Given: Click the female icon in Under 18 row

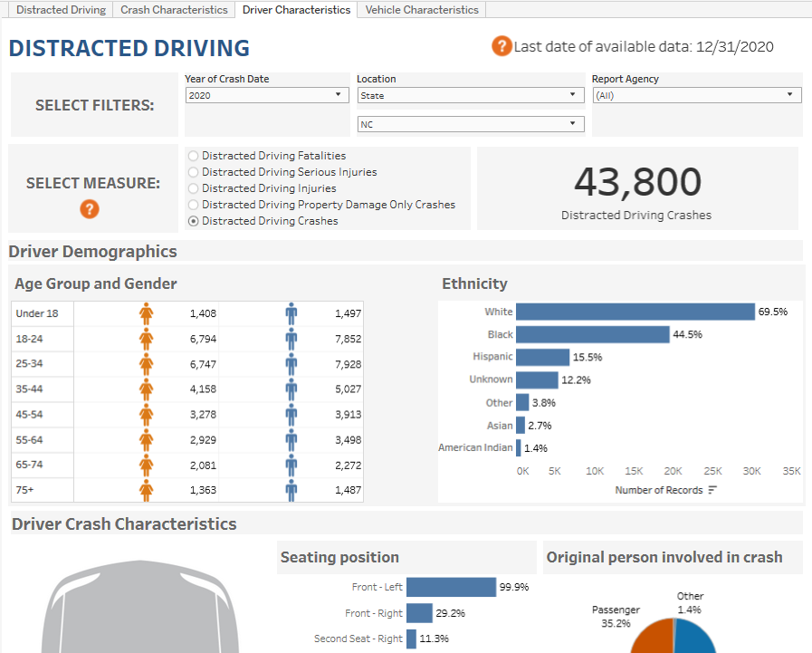Looking at the screenshot, I should pyautogui.click(x=146, y=313).
